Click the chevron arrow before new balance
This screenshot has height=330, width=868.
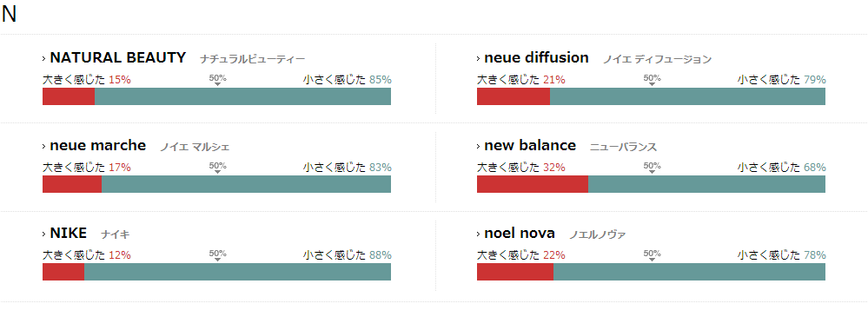tap(479, 146)
